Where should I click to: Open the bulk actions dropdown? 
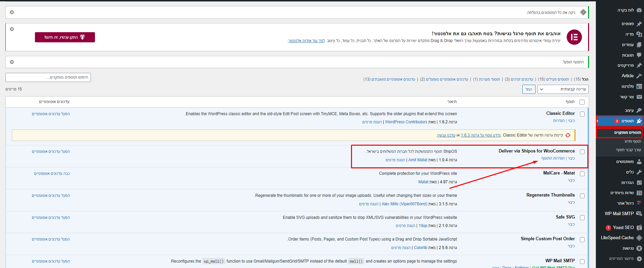[563, 89]
